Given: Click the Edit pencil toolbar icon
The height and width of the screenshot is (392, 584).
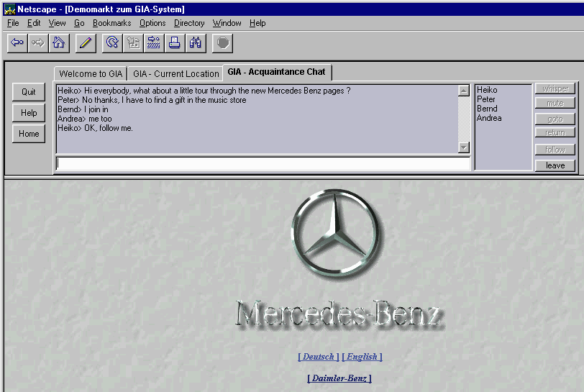Looking at the screenshot, I should point(86,43).
